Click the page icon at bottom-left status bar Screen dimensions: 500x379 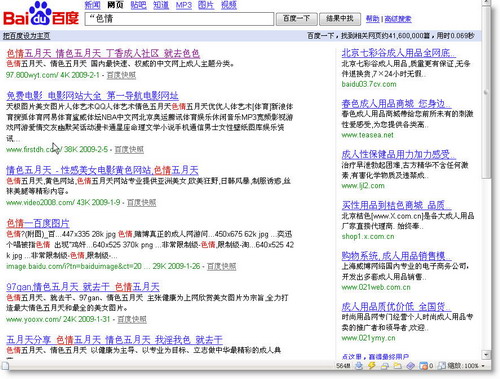click(x=5, y=365)
